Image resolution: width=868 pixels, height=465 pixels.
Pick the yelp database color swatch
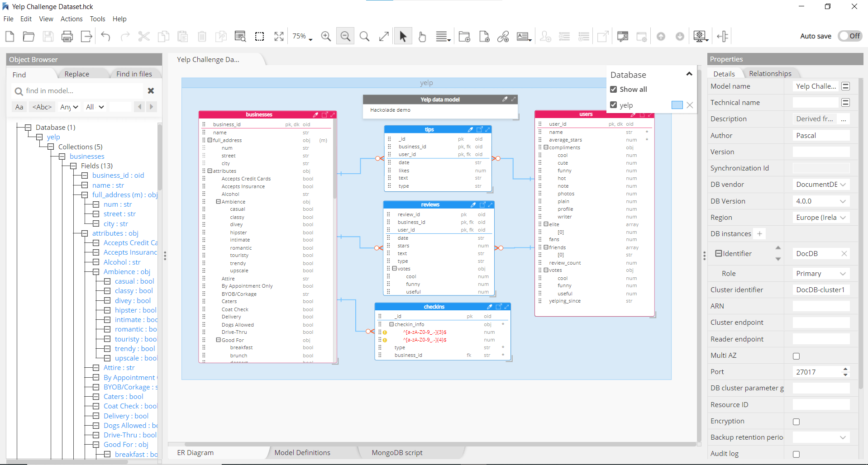pos(677,105)
